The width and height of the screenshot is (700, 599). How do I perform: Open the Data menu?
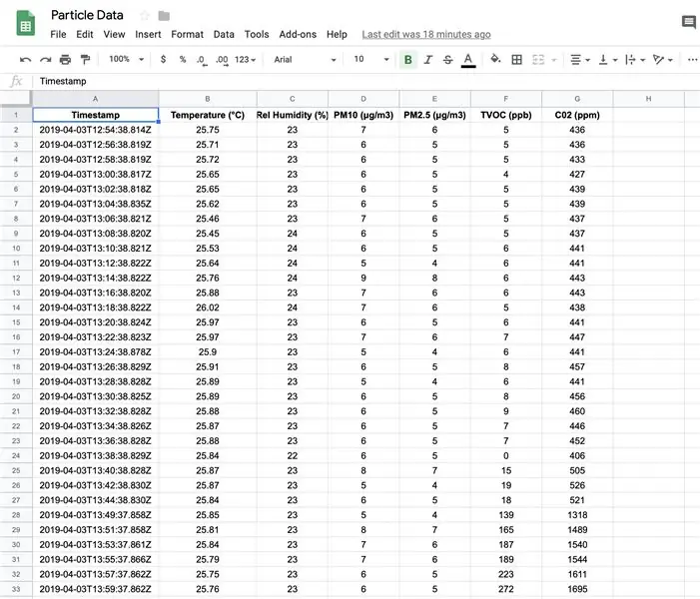point(224,34)
